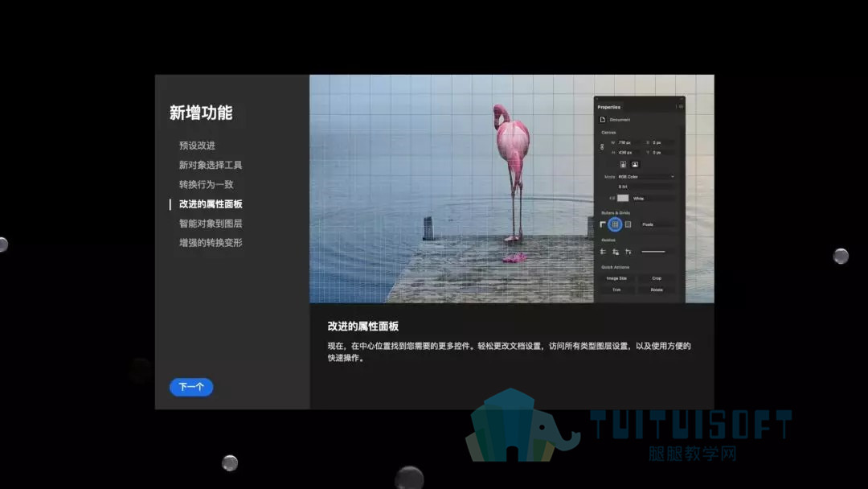Click the third Guides icon
This screenshot has height=489, width=868.
click(628, 252)
